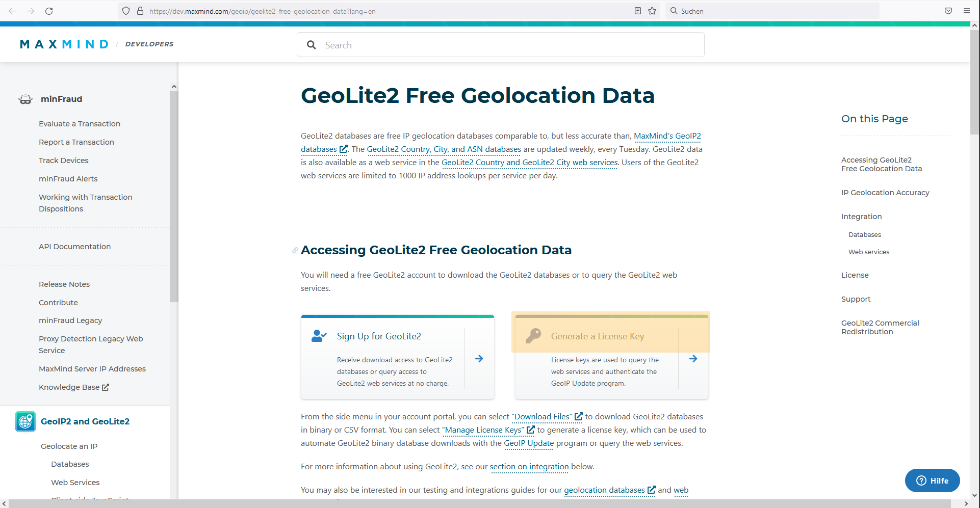
Task: Click the GeoIP2 and GeoLite2 globe icon
Action: [x=25, y=421]
